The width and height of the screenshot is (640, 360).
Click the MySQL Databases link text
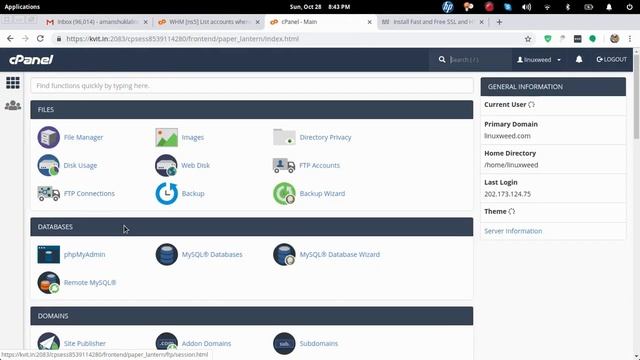tap(212, 254)
